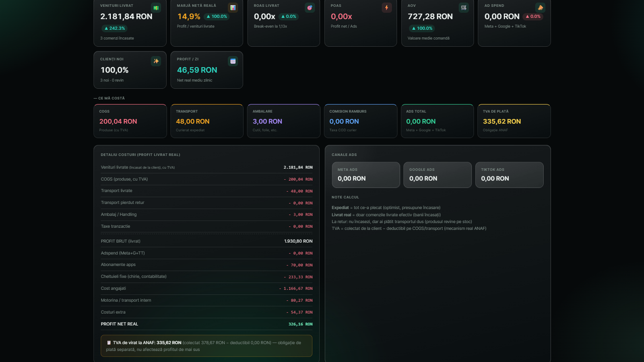This screenshot has height=362, width=644.
Task: Click the target icon on ROAS Livrat card
Action: [310, 8]
